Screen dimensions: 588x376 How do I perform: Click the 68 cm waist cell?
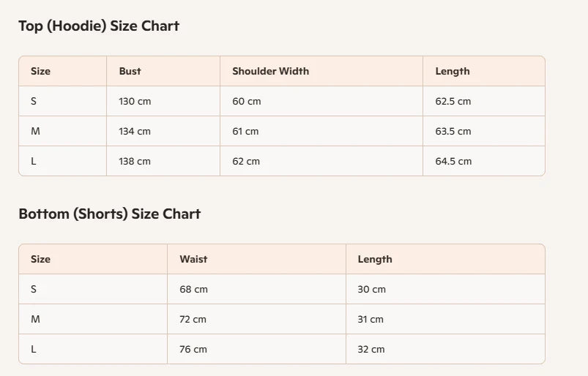193,290
